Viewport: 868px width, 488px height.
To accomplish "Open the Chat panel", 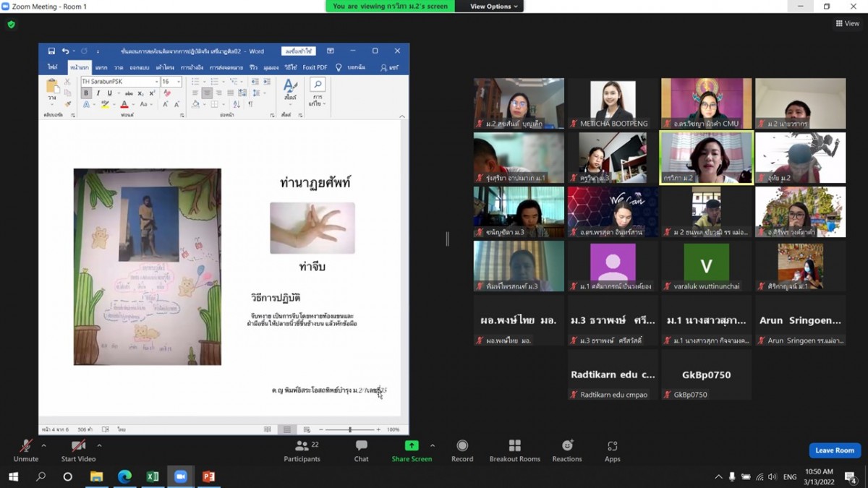I will (x=361, y=450).
